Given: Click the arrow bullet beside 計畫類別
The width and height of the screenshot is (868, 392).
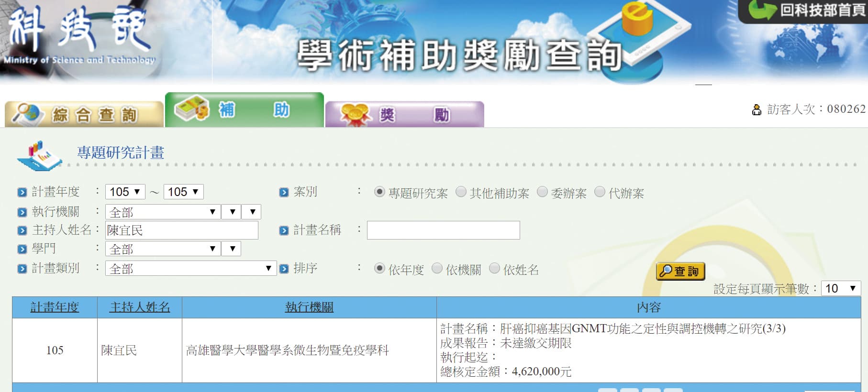Looking at the screenshot, I should point(22,269).
